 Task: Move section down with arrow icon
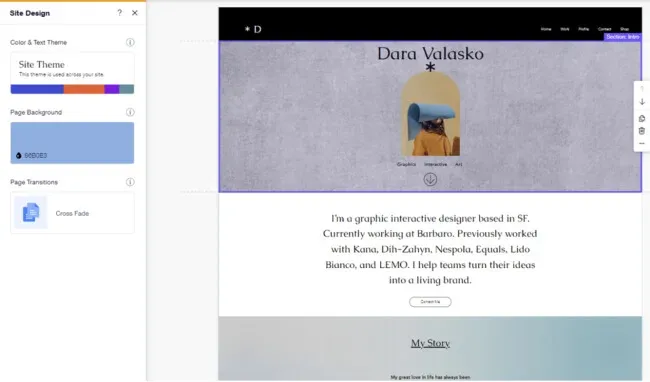pos(642,102)
